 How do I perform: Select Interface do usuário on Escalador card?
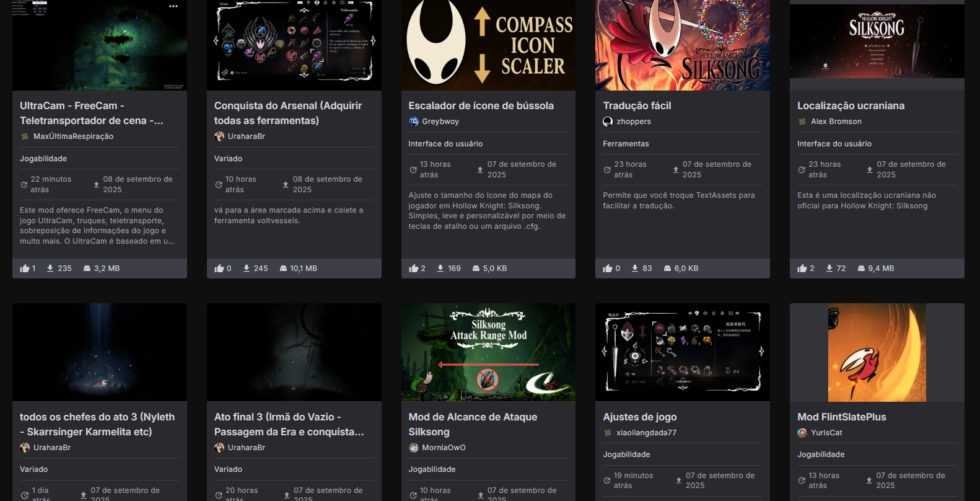(445, 144)
